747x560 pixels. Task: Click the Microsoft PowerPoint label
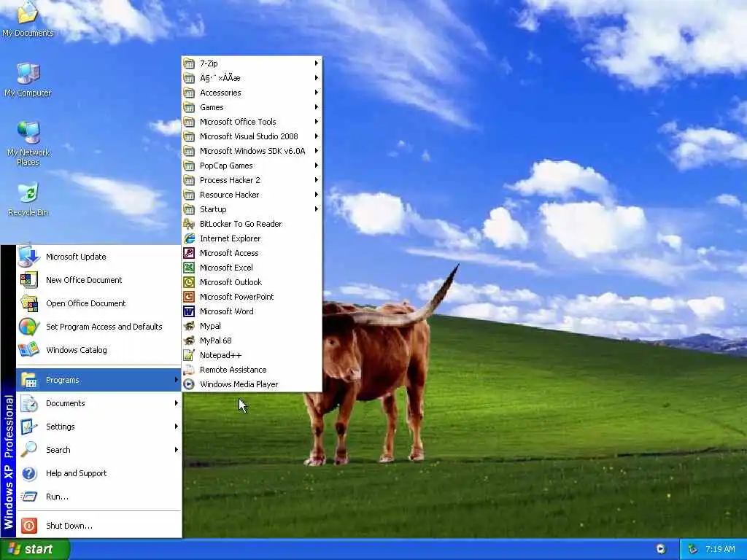click(x=237, y=297)
